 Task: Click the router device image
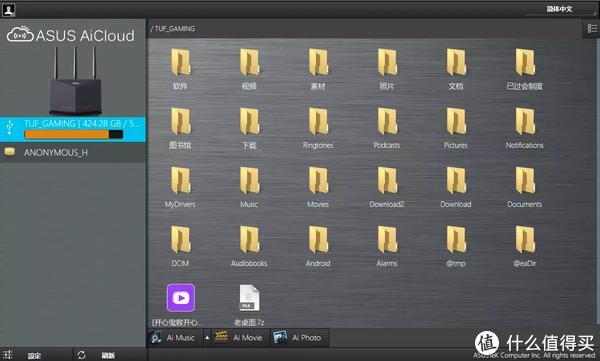coord(75,81)
